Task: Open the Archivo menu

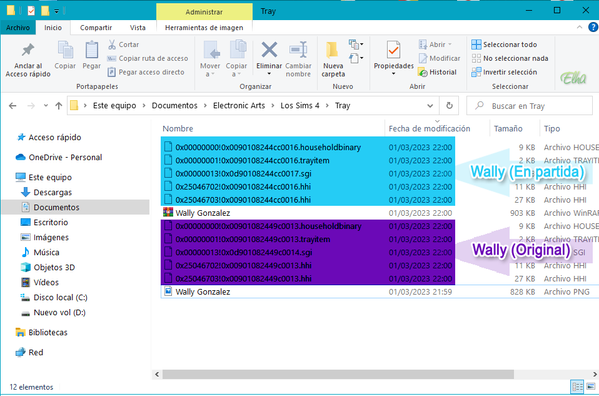Action: point(18,28)
